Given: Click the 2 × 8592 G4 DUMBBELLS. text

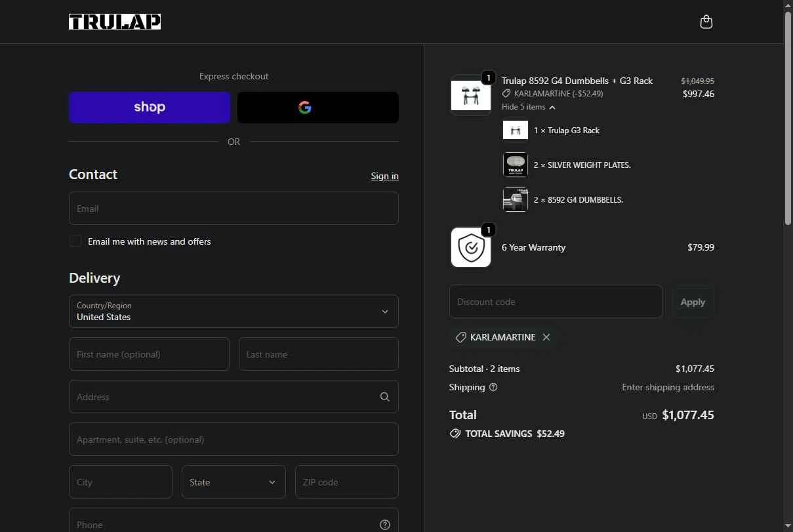Looking at the screenshot, I should click(x=578, y=199).
